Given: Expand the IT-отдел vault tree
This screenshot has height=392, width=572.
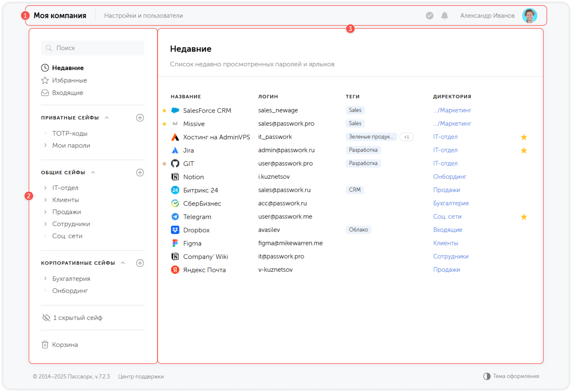Looking at the screenshot, I should 45,188.
